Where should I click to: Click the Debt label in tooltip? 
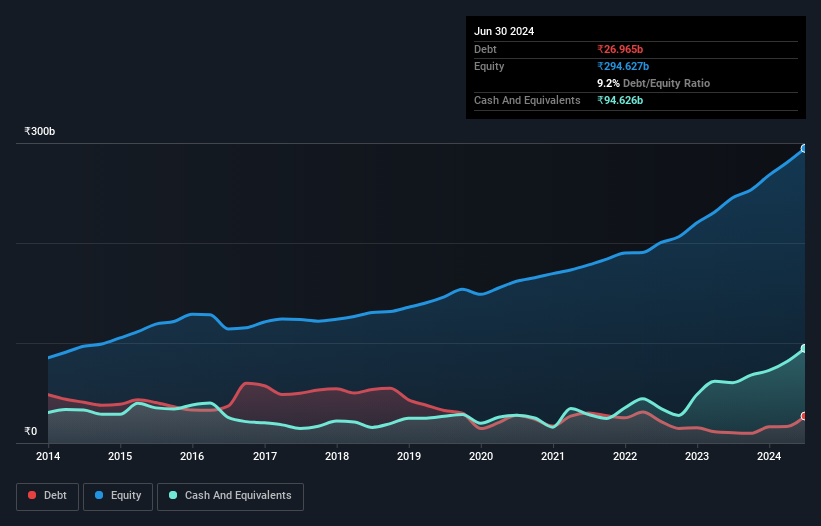click(x=485, y=49)
